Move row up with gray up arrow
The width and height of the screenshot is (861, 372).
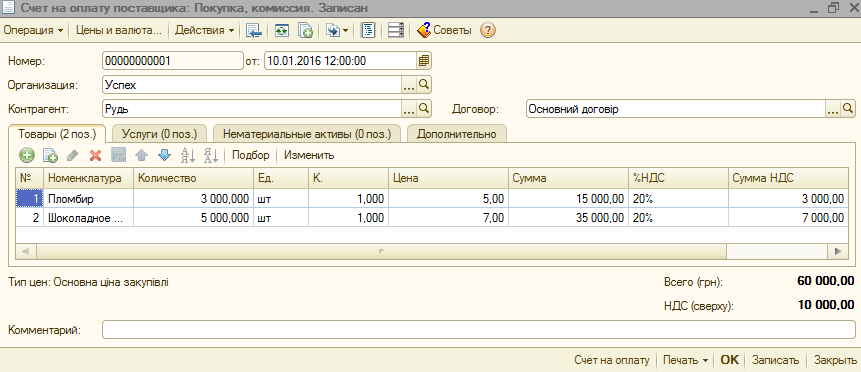tap(142, 156)
